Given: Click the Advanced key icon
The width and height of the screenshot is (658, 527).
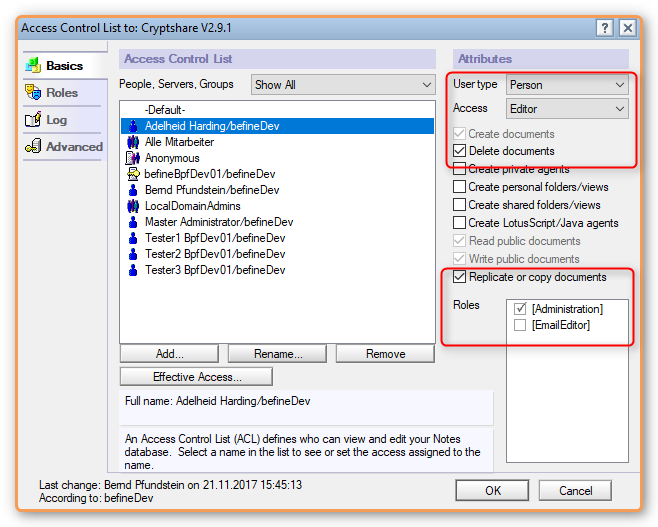Looking at the screenshot, I should (x=33, y=146).
